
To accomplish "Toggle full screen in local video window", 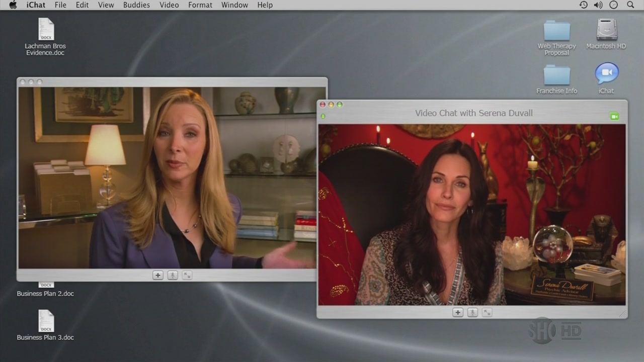I will (x=187, y=275).
